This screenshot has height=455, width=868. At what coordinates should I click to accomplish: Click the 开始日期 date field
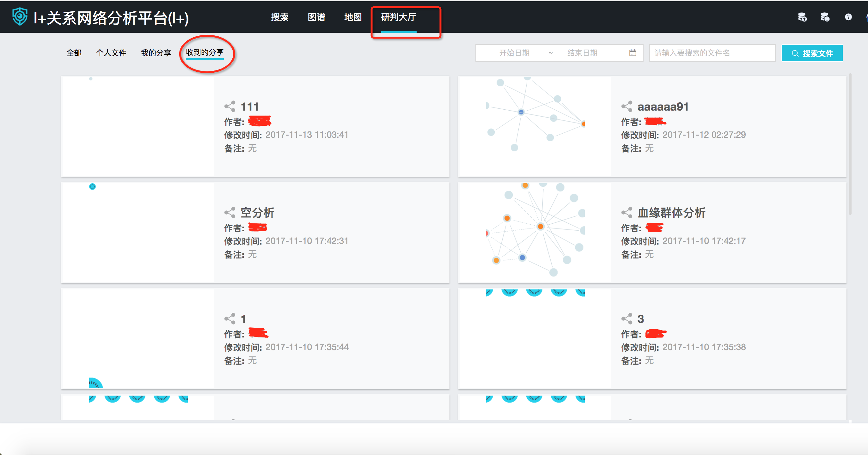[514, 53]
